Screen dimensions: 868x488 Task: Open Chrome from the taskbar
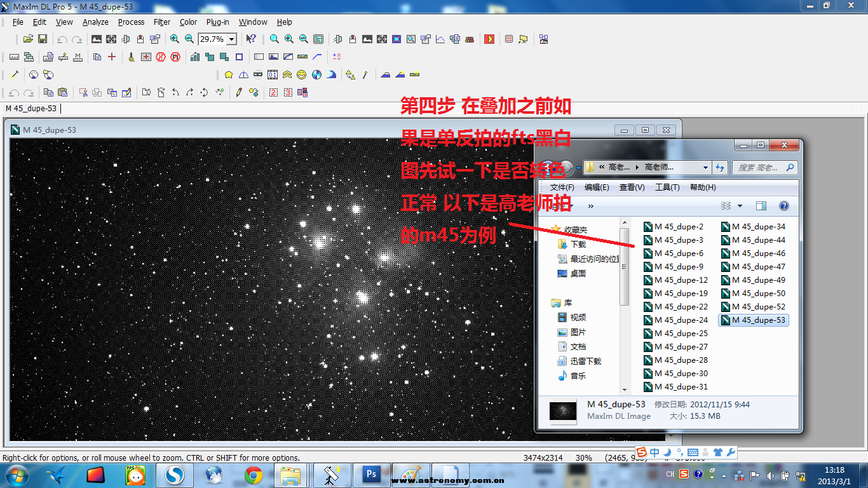tap(254, 475)
